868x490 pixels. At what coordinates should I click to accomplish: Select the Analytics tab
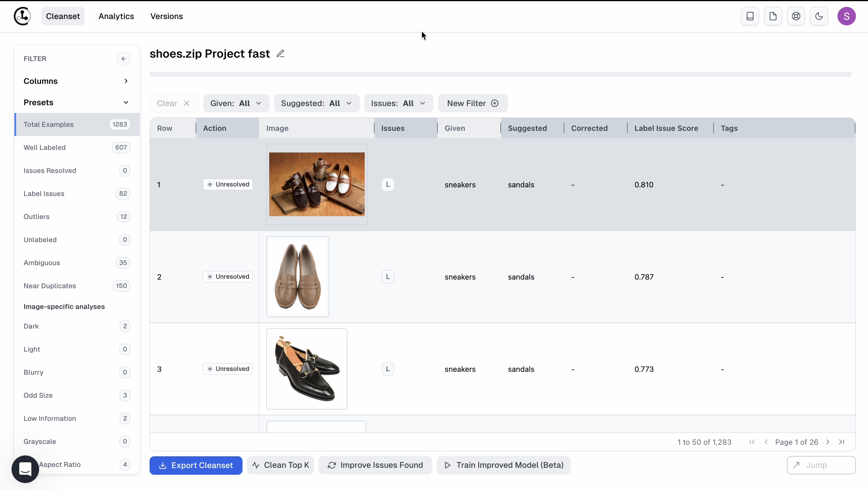[x=116, y=16]
